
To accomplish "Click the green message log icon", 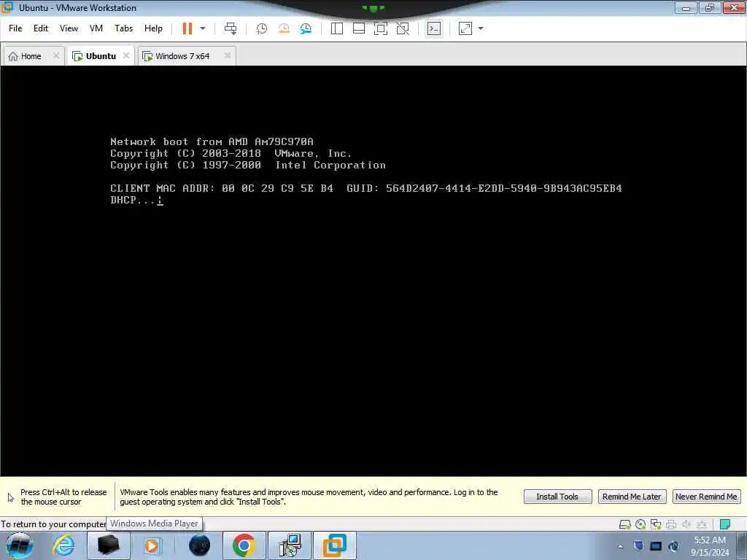I will (725, 525).
